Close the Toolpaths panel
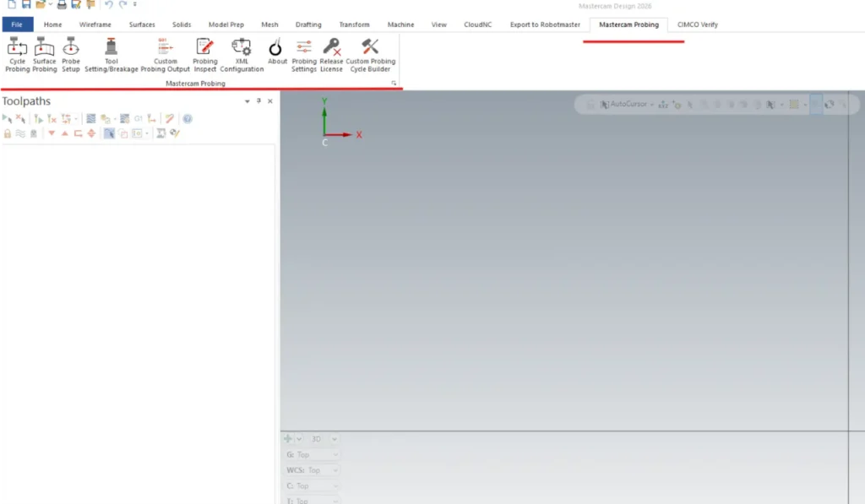The height and width of the screenshot is (504, 865). (x=270, y=101)
